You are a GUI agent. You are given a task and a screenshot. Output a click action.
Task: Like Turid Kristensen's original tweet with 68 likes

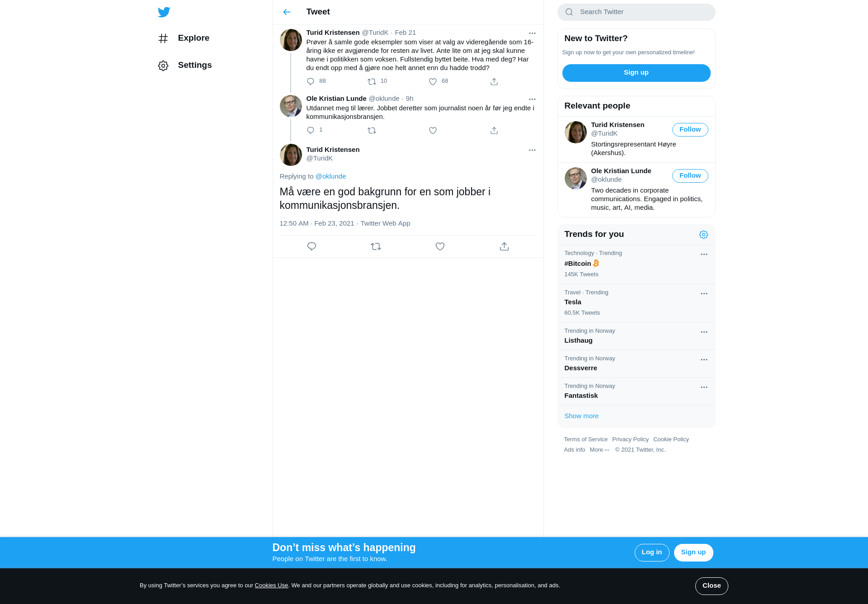(x=433, y=82)
